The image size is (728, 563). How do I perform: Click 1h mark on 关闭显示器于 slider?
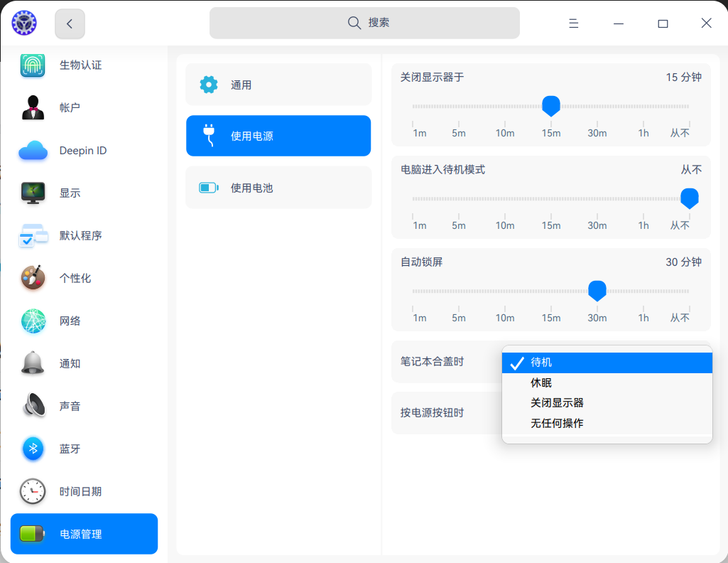(x=643, y=133)
